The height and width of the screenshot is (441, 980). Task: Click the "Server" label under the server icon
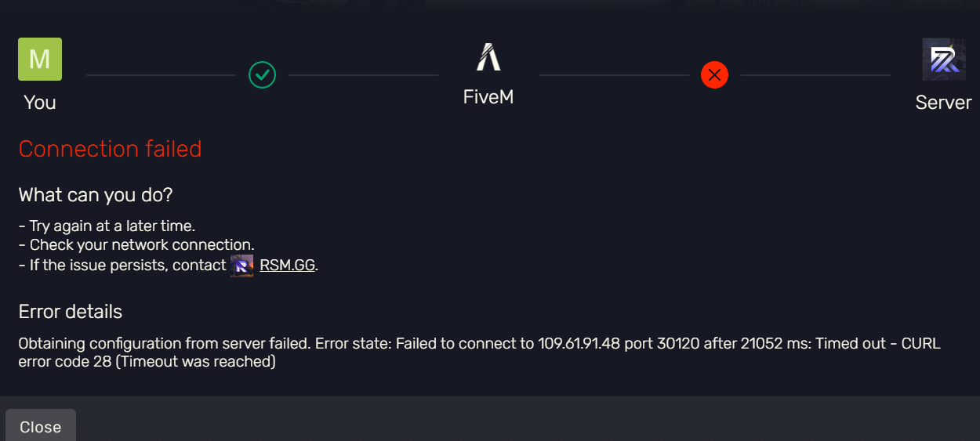pyautogui.click(x=943, y=103)
